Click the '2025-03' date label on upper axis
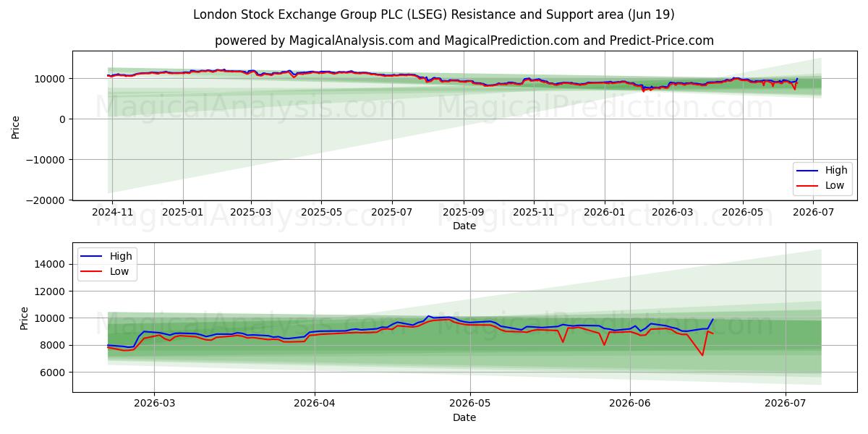The width and height of the screenshot is (868, 434). click(251, 212)
